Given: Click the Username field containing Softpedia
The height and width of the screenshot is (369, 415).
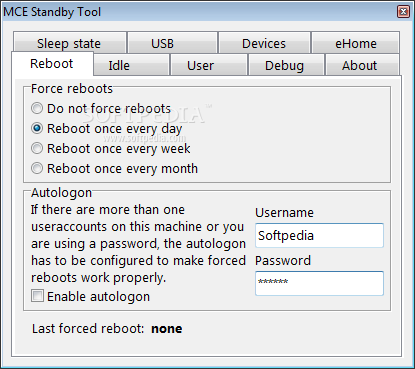Looking at the screenshot, I should coord(319,235).
